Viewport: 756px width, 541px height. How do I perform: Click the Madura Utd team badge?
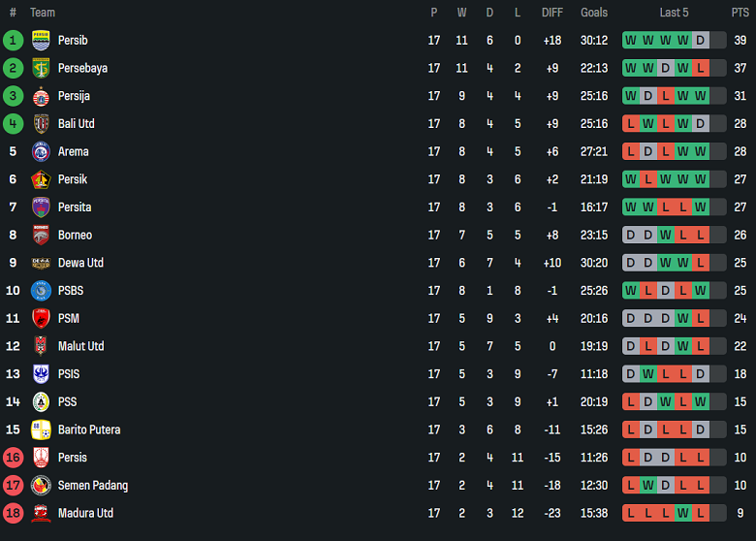coord(41,513)
